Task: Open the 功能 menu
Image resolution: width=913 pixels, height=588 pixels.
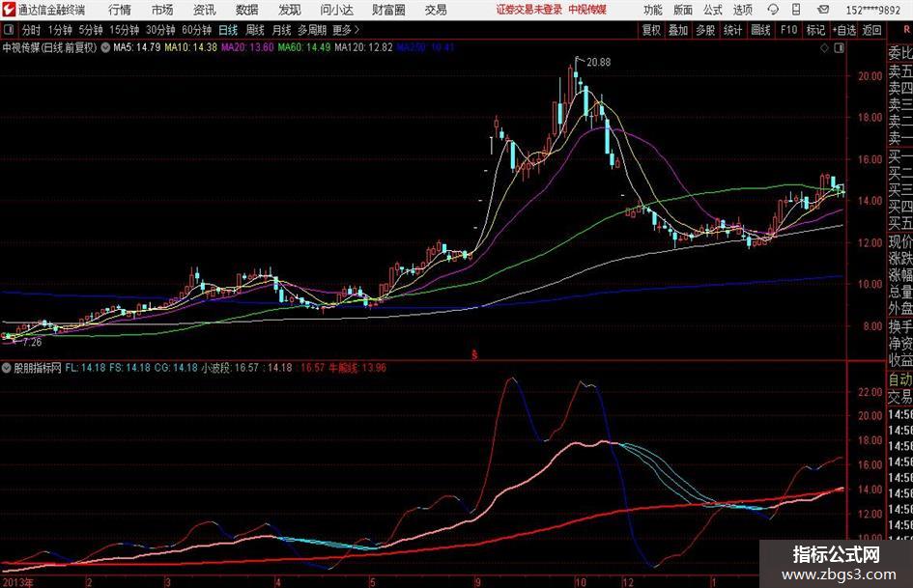Action: pyautogui.click(x=653, y=10)
